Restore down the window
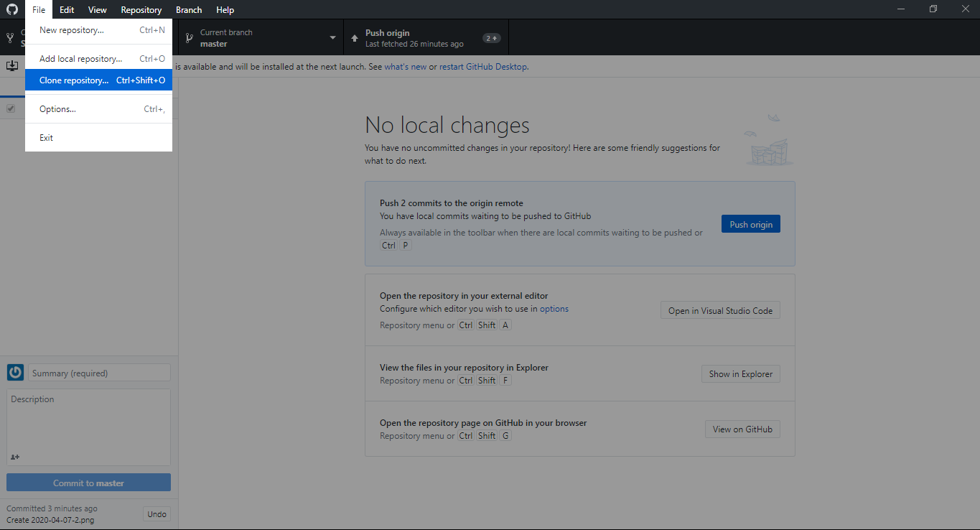Image resolution: width=980 pixels, height=530 pixels. pos(933,9)
